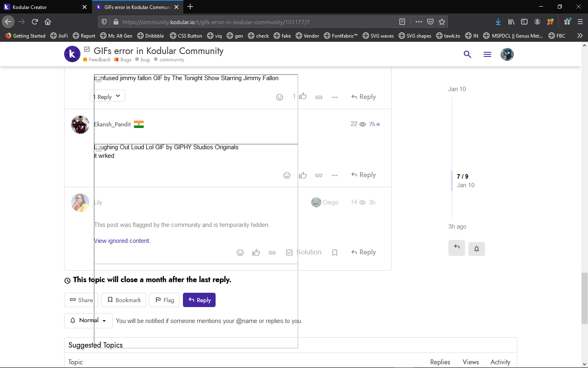
Task: Jump using the 7/9 timeline marker
Action: coord(463,176)
